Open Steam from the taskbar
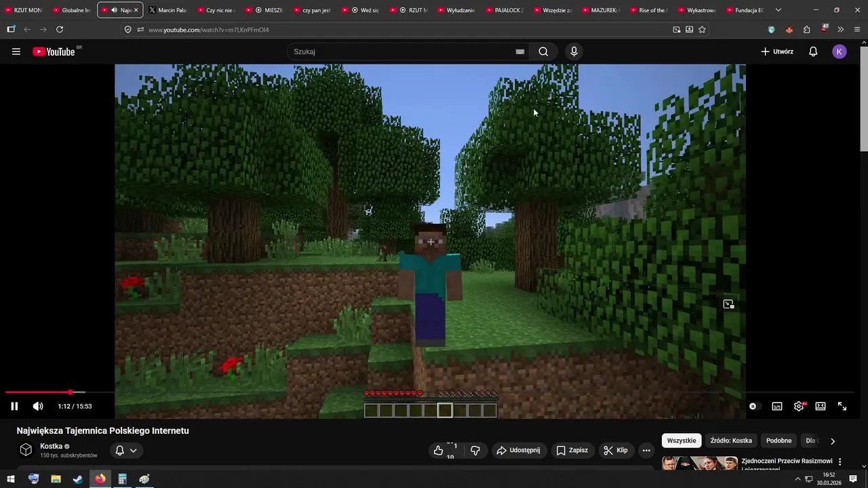This screenshot has width=868, height=488. pos(78,479)
